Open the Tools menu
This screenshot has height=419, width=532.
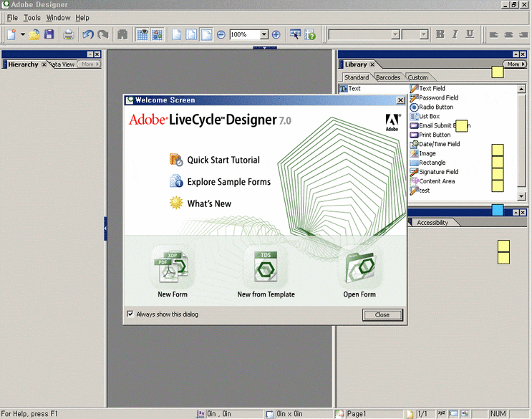click(32, 17)
